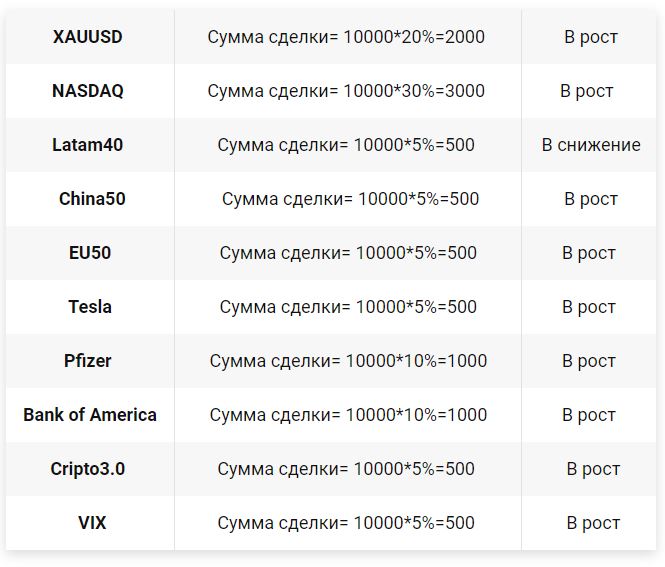Select the China50 asset cell

92,199
